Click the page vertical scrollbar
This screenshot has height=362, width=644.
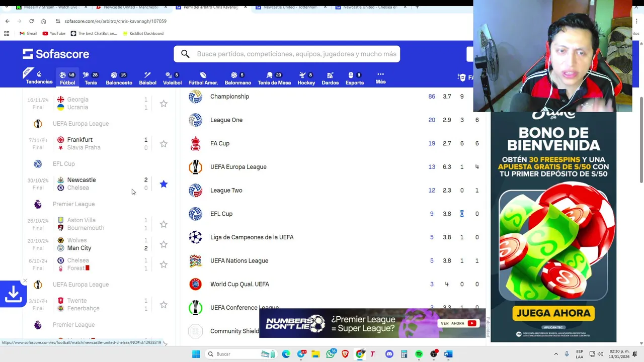[641, 141]
